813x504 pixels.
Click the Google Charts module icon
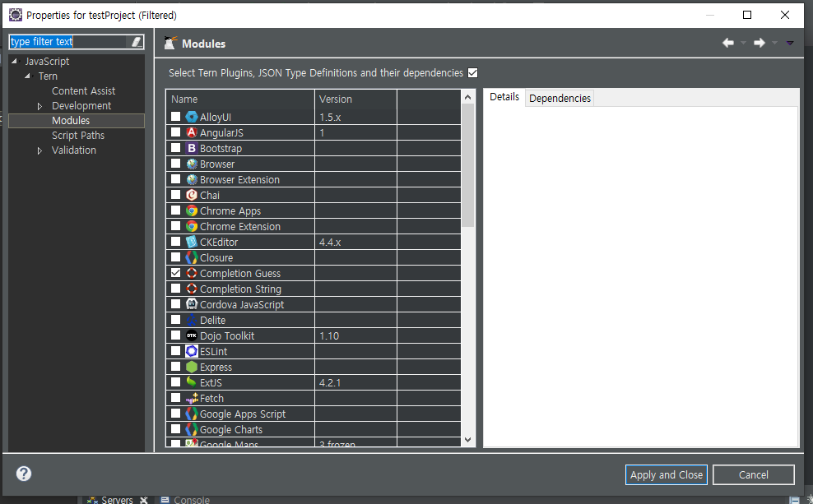(x=192, y=429)
